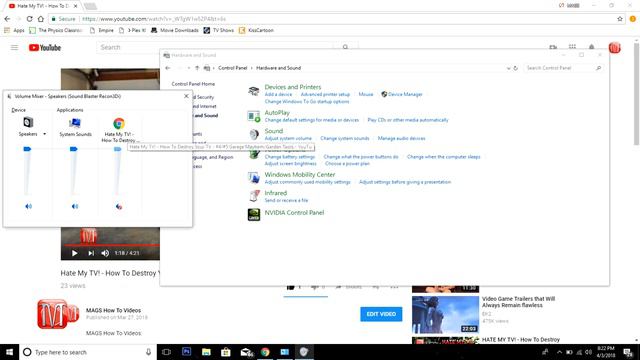The image size is (640, 360).
Task: Mute System Sounds in Volume Mixer
Action: click(75, 207)
